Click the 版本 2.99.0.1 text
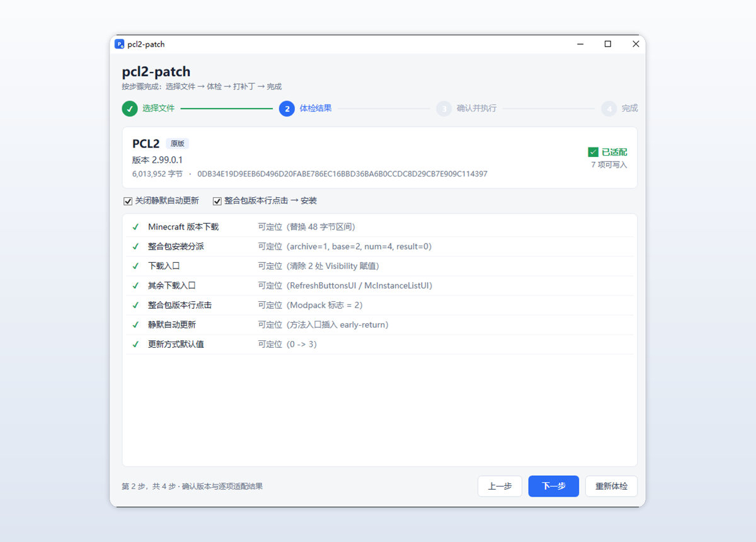756x542 pixels. pos(157,160)
